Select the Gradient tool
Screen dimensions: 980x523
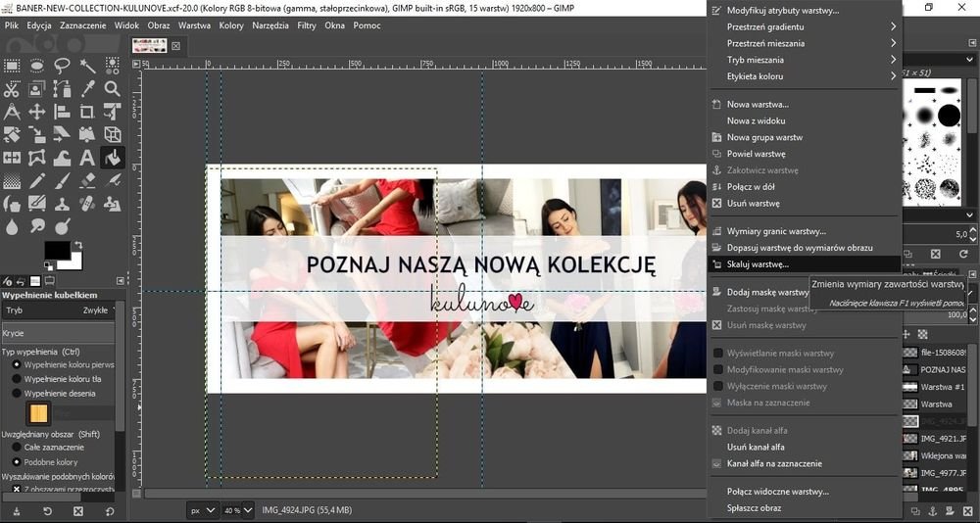[12, 180]
